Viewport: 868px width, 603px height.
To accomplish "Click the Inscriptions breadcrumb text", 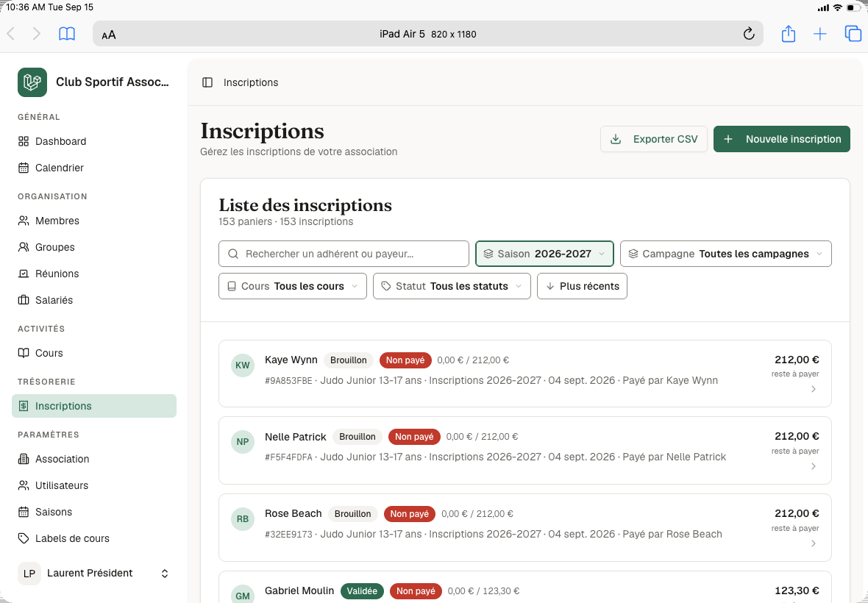I will (x=251, y=82).
